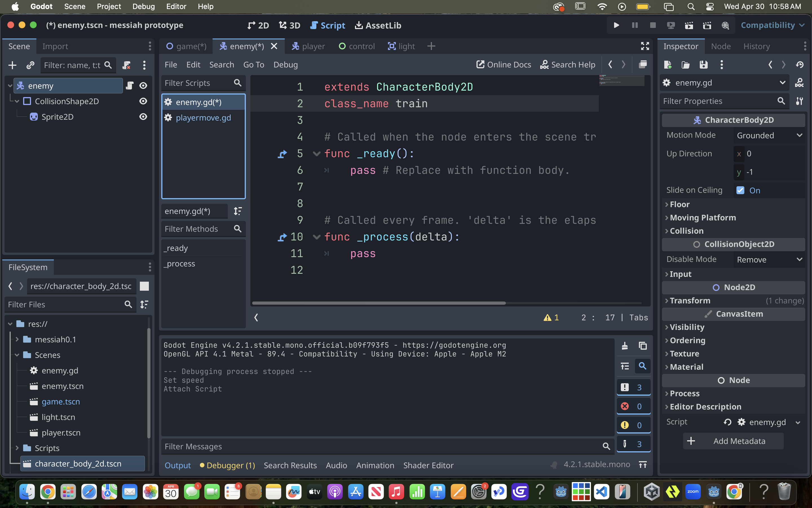Open Disable Mode dropdown set to Remove
812x508 pixels.
point(769,260)
